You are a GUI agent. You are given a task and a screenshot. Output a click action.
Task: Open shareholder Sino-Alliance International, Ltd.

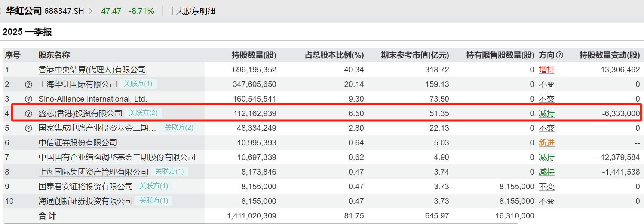93,99
